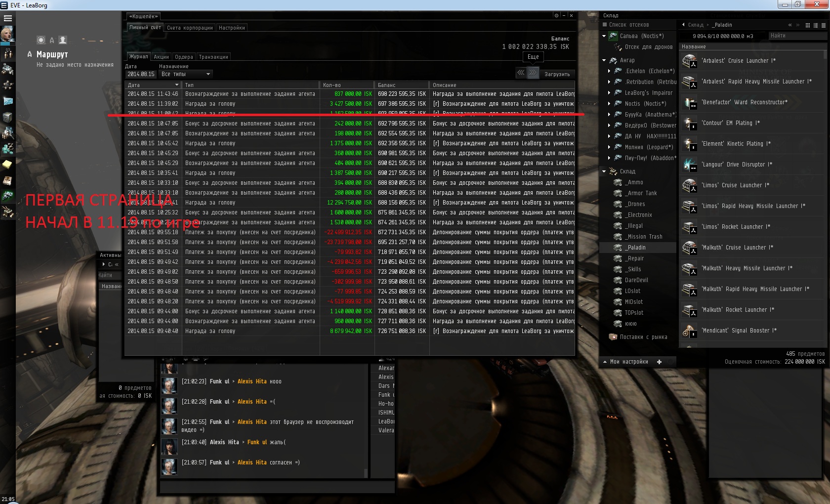Click the 11:43:46 journal entry
This screenshot has width=830, height=504.
point(350,94)
